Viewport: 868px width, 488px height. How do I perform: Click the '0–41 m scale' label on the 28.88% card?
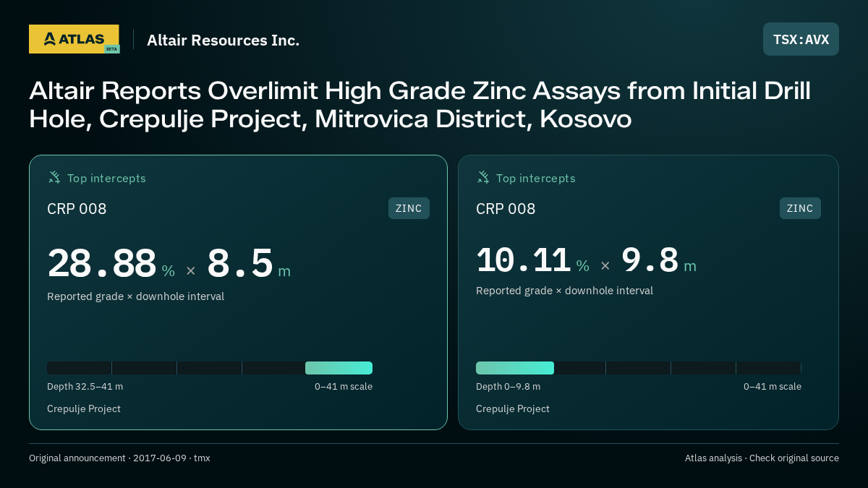pos(344,387)
